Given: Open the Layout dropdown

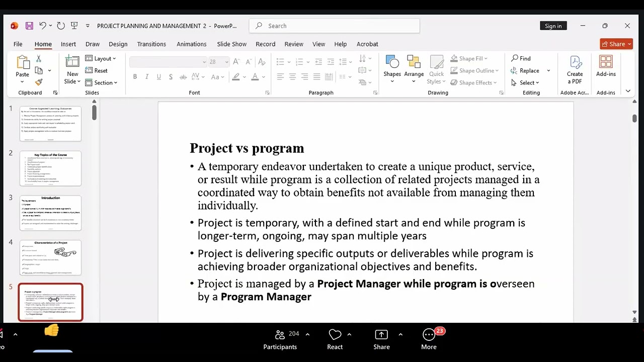Looking at the screenshot, I should pos(101,58).
